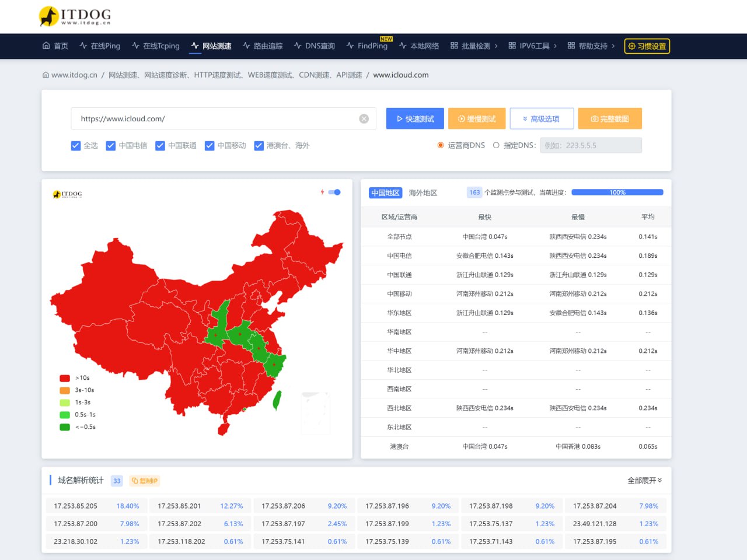This screenshot has height=560, width=747.
Task: Click the 3s-10s orange legend swatch
Action: click(x=65, y=390)
